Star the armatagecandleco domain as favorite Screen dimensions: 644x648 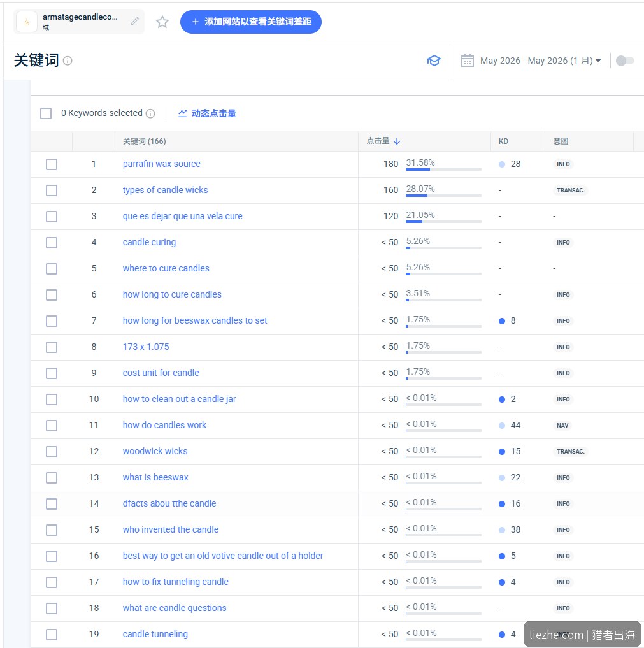point(162,22)
